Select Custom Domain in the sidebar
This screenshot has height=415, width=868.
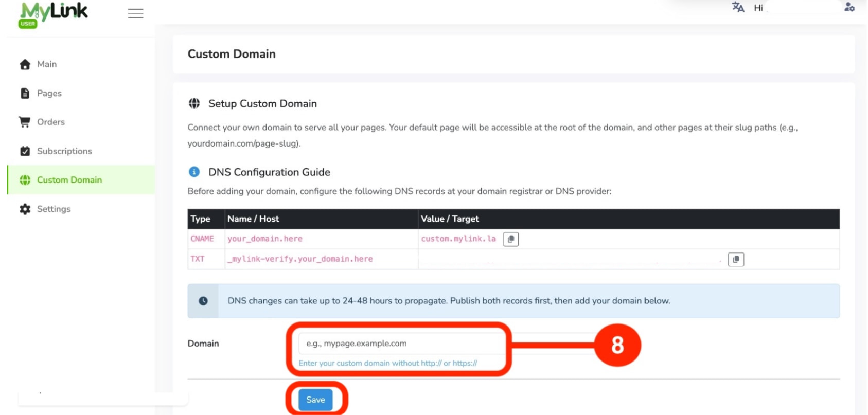pos(81,180)
